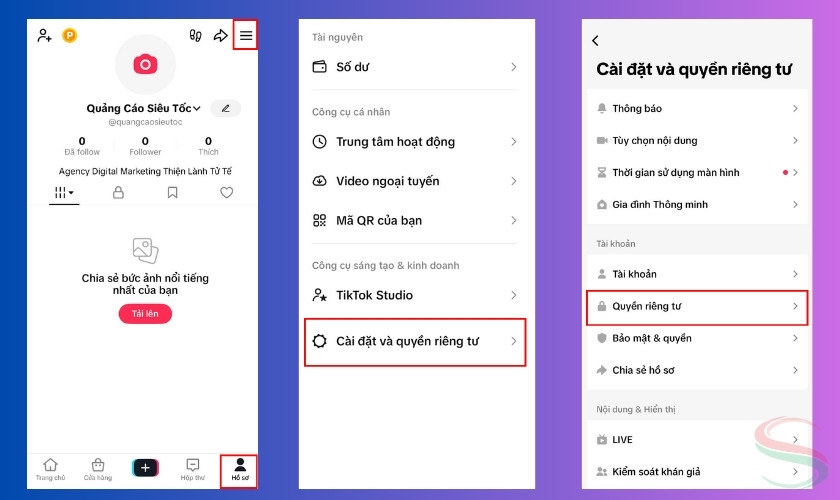Open Mã QR của bạn

click(415, 220)
